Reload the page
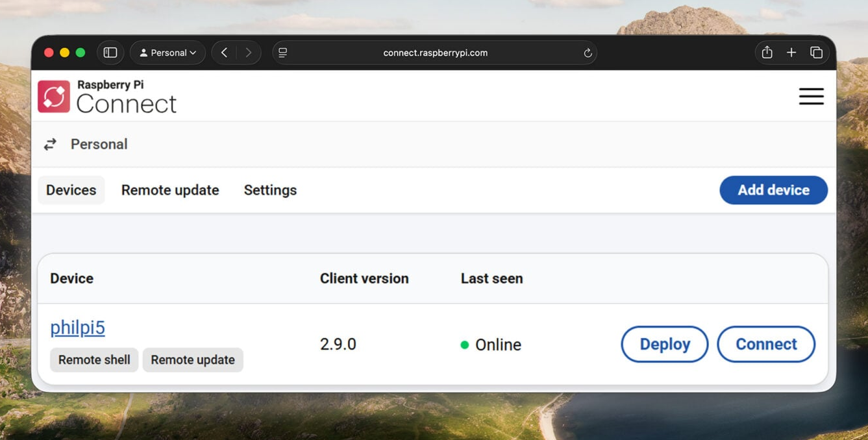The height and width of the screenshot is (440, 868). (x=588, y=53)
